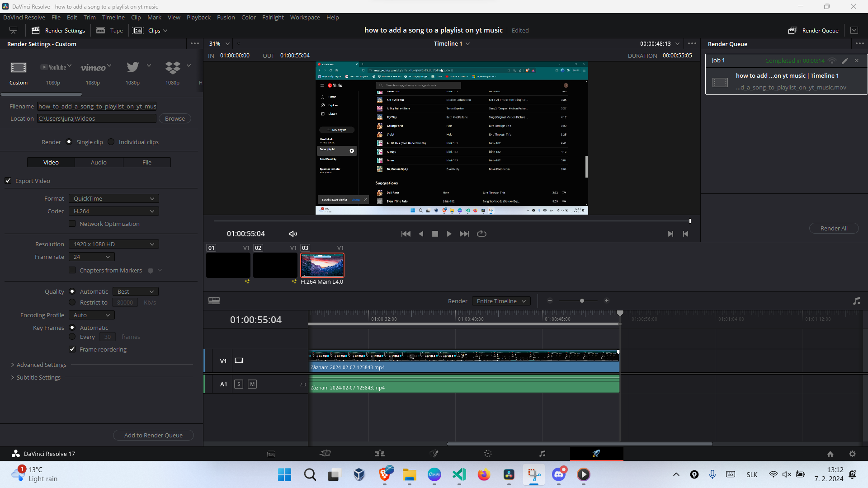Click the Fusion page icon in toolbar

pos(434,454)
